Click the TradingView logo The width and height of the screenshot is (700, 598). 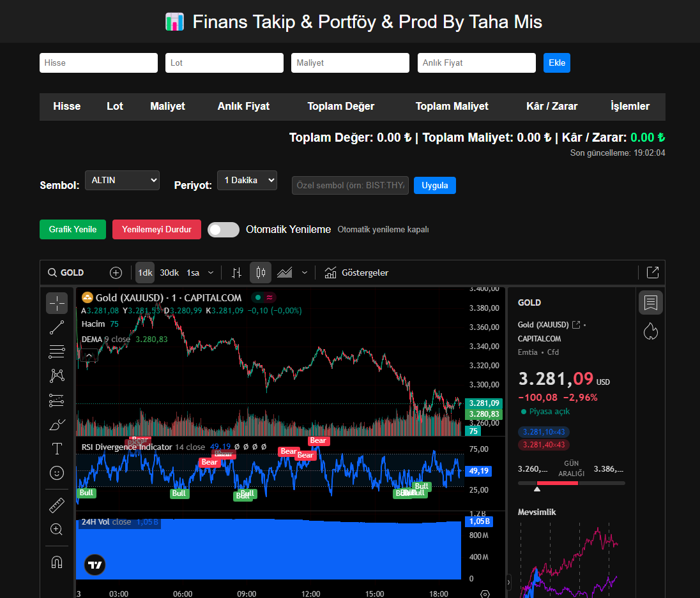(x=95, y=565)
